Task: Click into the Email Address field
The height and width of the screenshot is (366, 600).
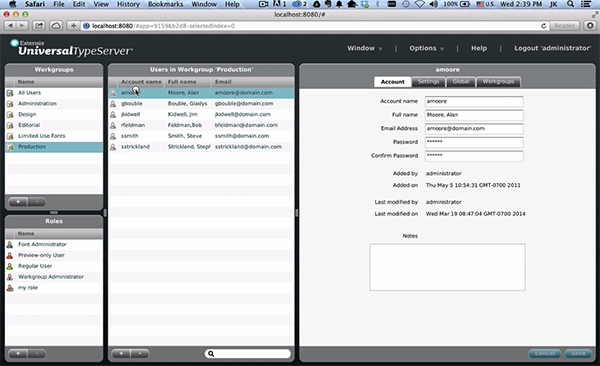Action: coord(474,129)
